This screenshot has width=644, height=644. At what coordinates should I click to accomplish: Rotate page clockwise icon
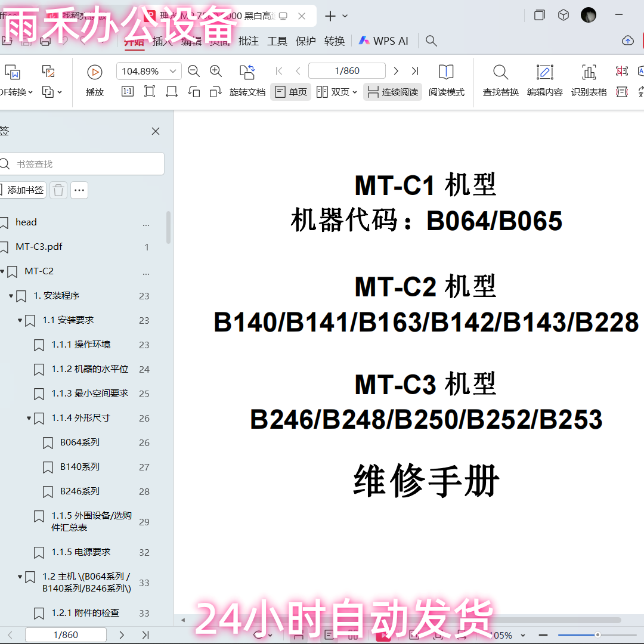coord(216,91)
